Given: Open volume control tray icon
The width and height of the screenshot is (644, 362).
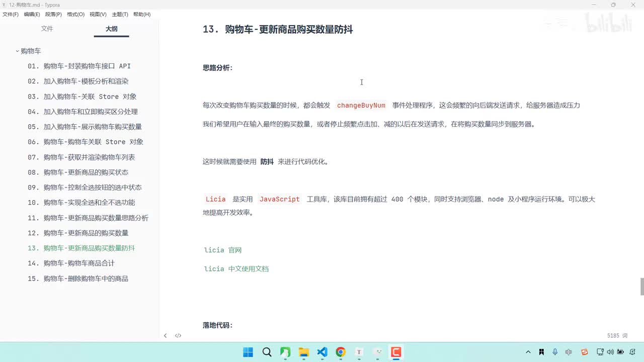Looking at the screenshot, I should pos(610,352).
